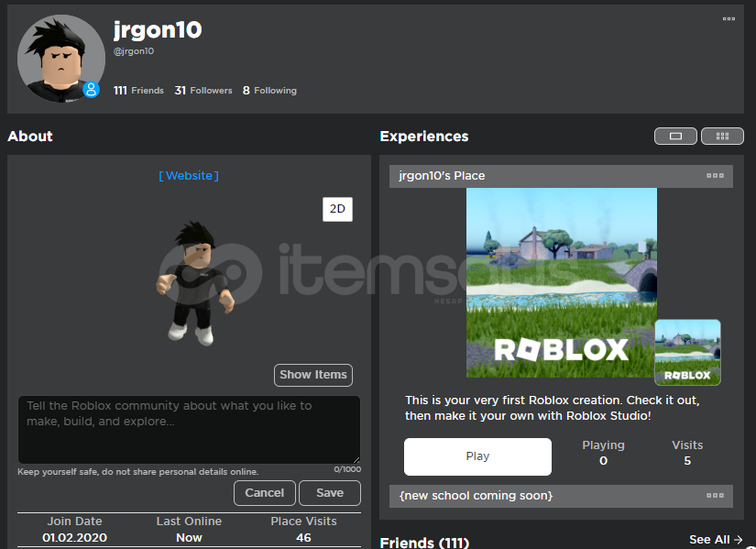Cancel editing the About description
Screen dimensions: 756x549
point(265,493)
